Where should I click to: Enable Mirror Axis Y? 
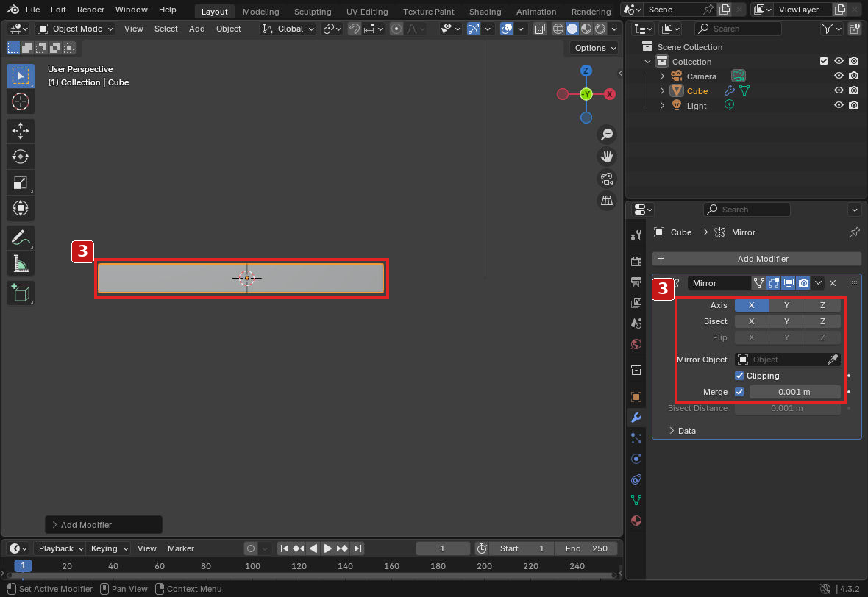click(x=786, y=305)
